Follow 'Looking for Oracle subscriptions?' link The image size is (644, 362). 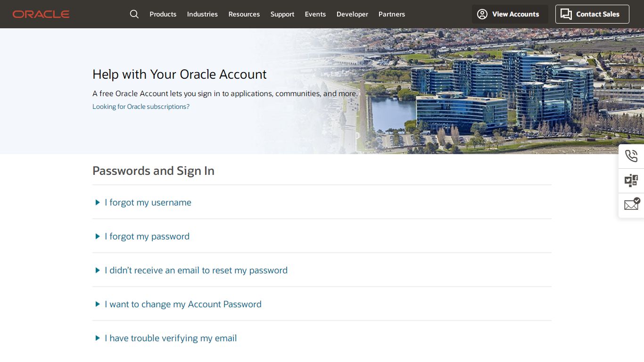(x=141, y=107)
